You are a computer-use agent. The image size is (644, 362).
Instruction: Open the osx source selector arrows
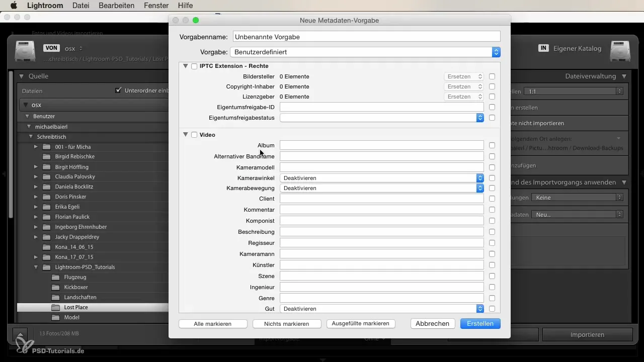[x=81, y=48]
